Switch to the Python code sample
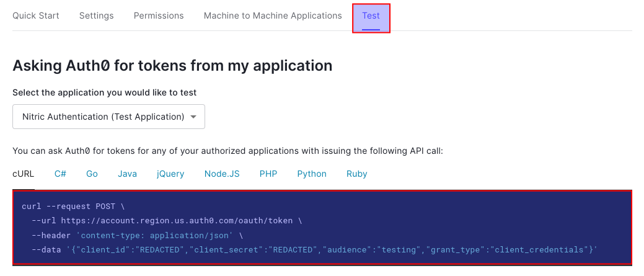Screen dimensions: 644x276 [x=312, y=174]
